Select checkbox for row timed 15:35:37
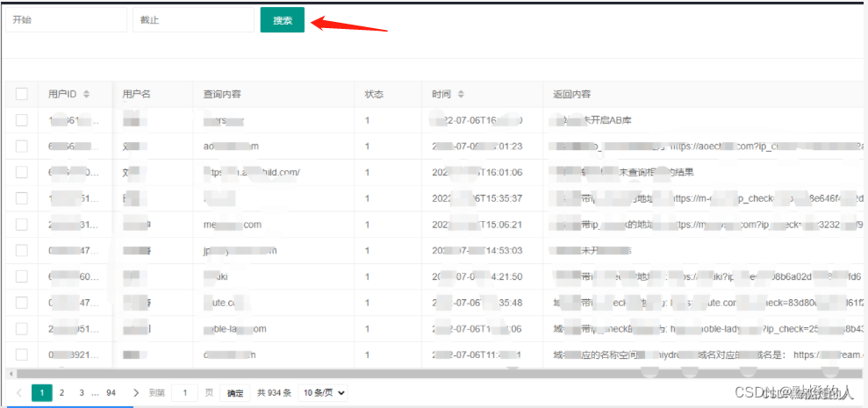 tap(22, 198)
